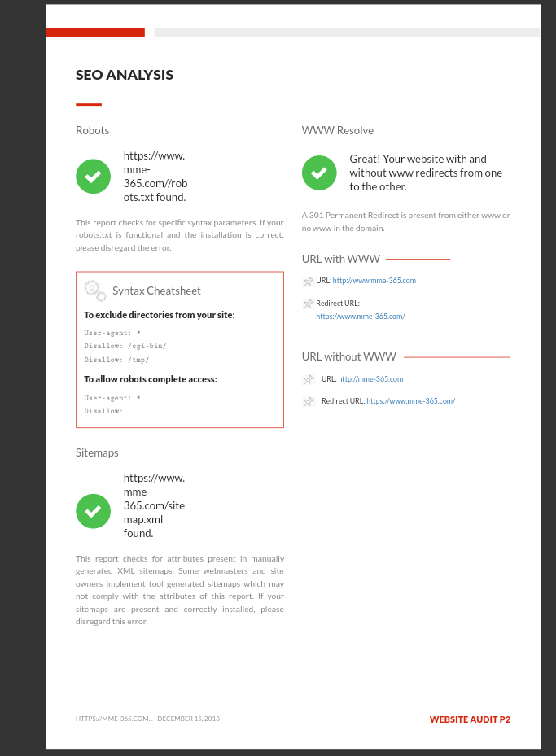556x756 pixels.
Task: Click the robots.txt found message text
Action: point(155,177)
